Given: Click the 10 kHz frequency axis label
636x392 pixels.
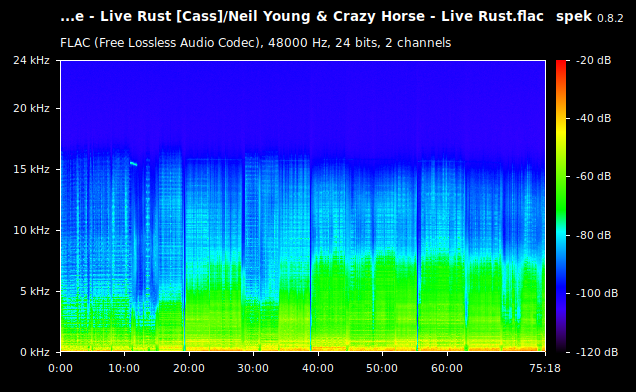Looking at the screenshot, I should tap(31, 230).
